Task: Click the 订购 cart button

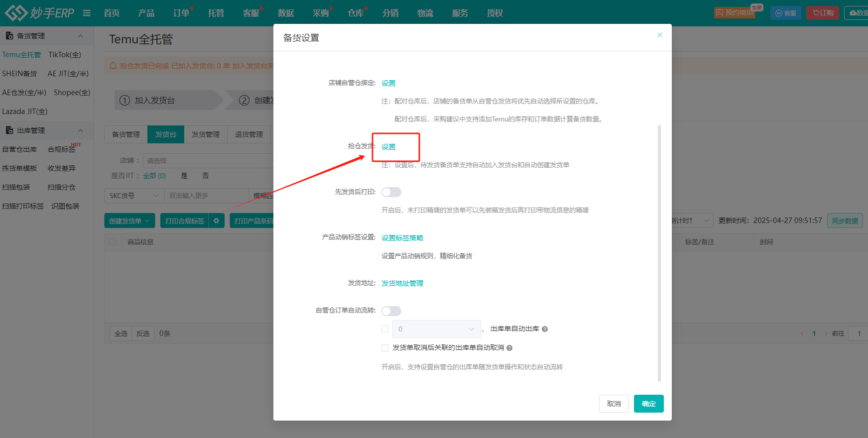Action: pyautogui.click(x=823, y=13)
